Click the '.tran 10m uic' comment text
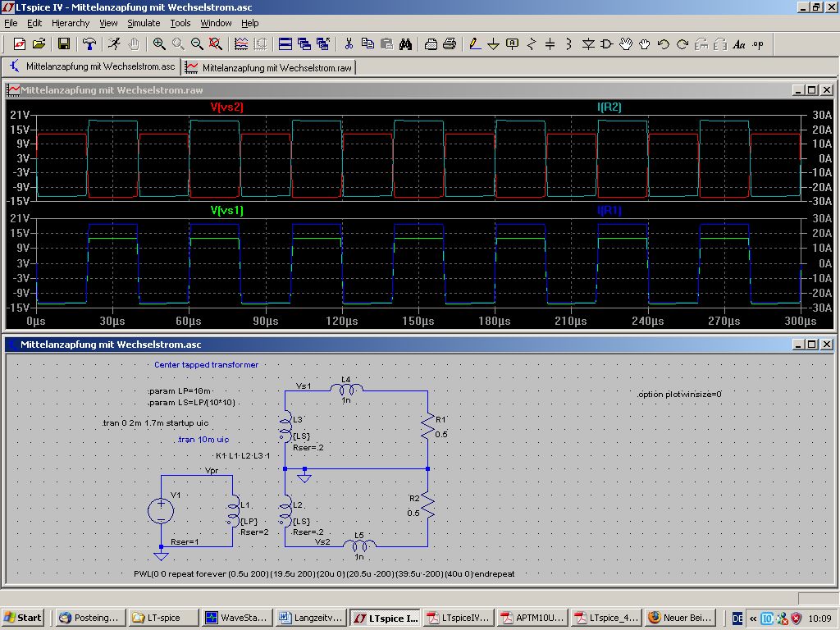Image resolution: width=840 pixels, height=630 pixels. click(203, 440)
